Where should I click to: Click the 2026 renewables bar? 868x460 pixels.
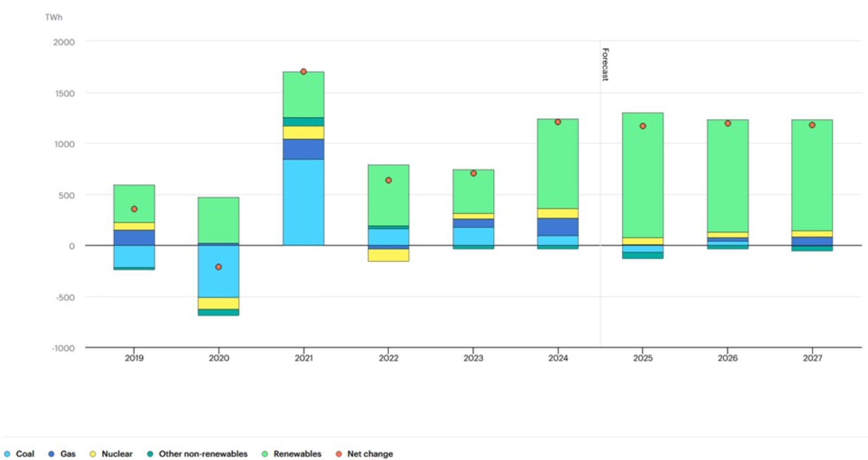coord(728,176)
